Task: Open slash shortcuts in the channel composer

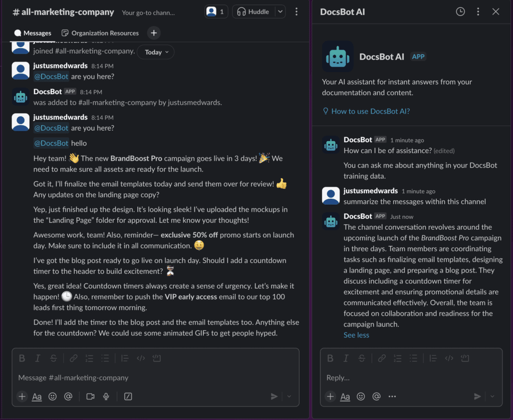Action: (x=128, y=396)
